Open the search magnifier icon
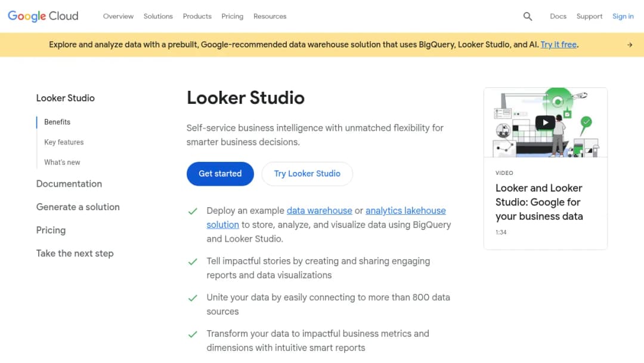Viewport: 644px width, 363px height. click(x=528, y=17)
